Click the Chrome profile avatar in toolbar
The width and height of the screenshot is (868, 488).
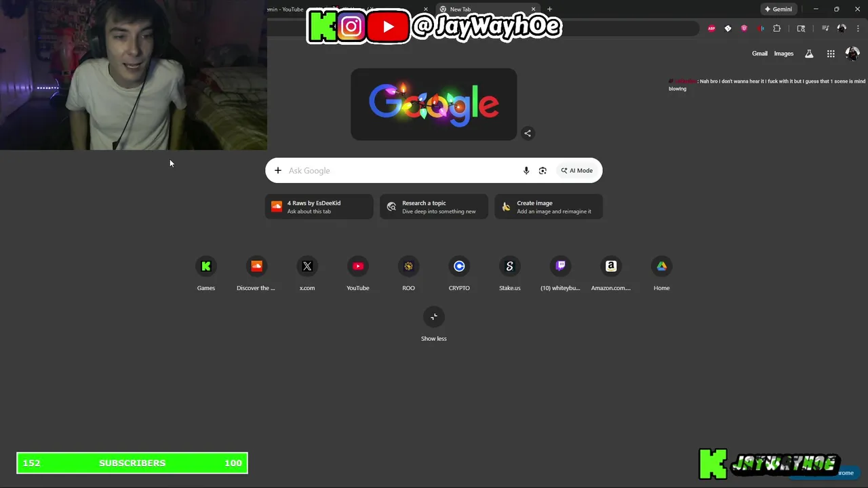(842, 28)
